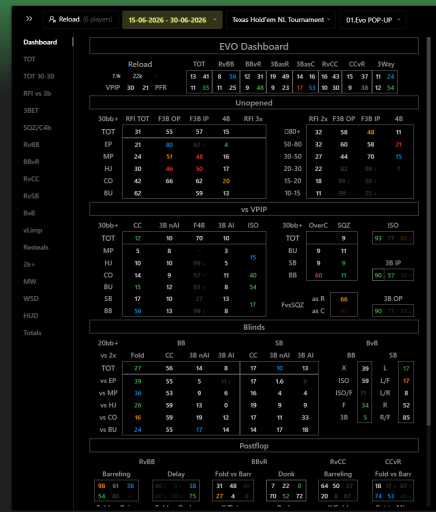The width and height of the screenshot is (436, 512).
Task: Click the RFI 2x column header
Action: coord(318,119)
